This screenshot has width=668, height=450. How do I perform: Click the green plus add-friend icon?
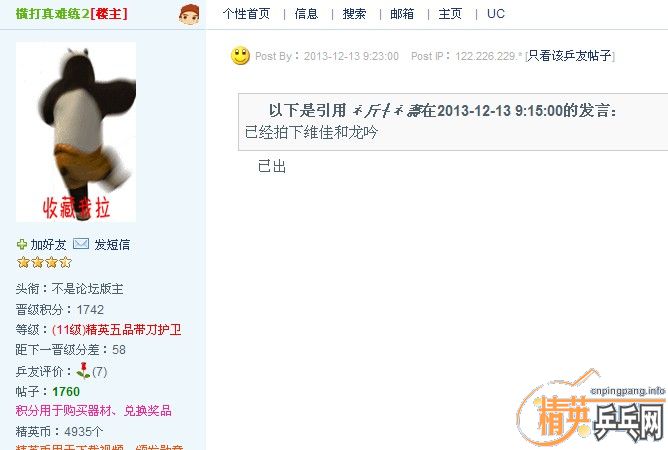(22, 245)
